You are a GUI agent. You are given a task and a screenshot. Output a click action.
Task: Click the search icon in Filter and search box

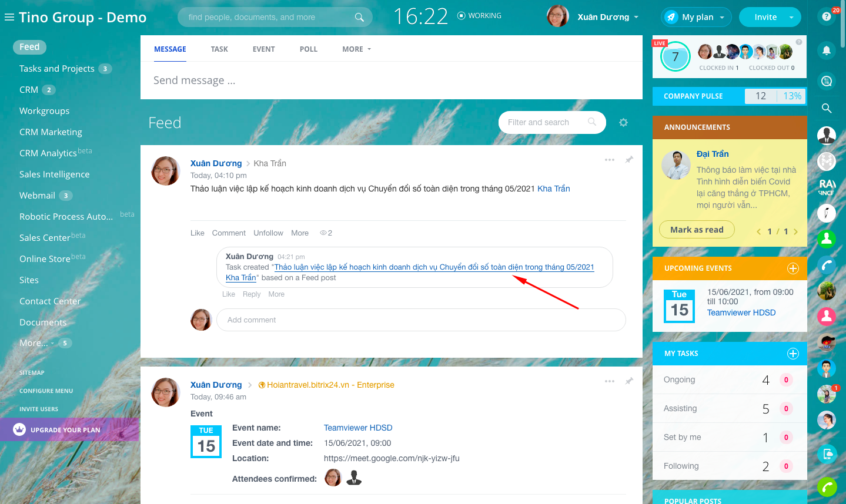tap(592, 122)
